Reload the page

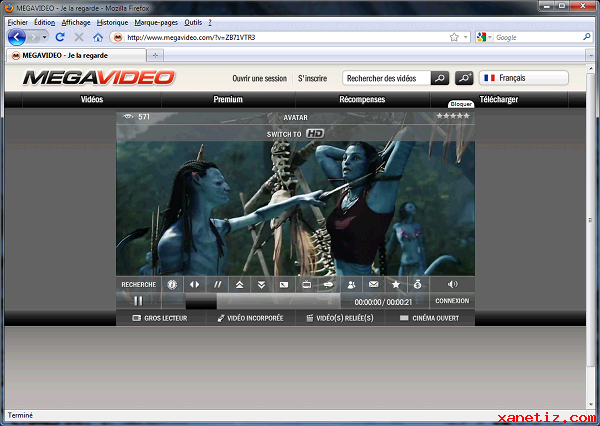click(x=60, y=37)
